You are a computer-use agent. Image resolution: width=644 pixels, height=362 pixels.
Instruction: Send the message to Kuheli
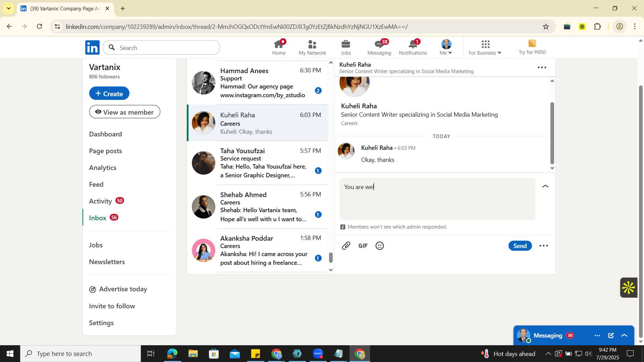520,246
